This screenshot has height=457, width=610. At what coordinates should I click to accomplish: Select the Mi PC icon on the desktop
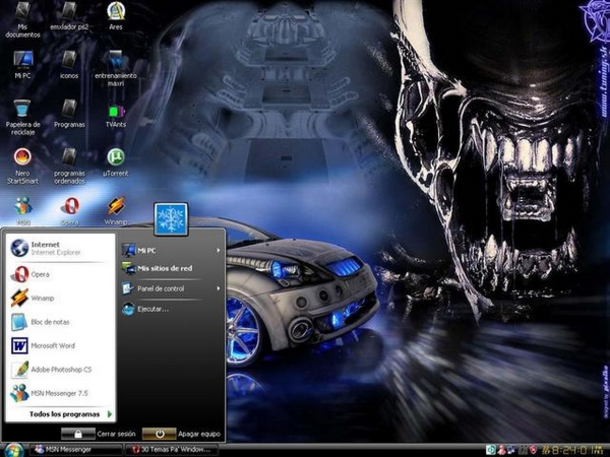pyautogui.click(x=23, y=65)
